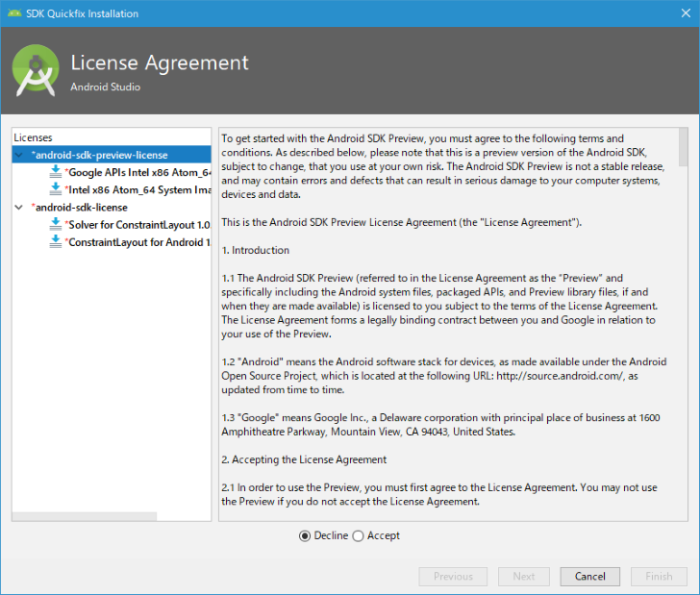Select the android-sdk-license entry

point(80,207)
